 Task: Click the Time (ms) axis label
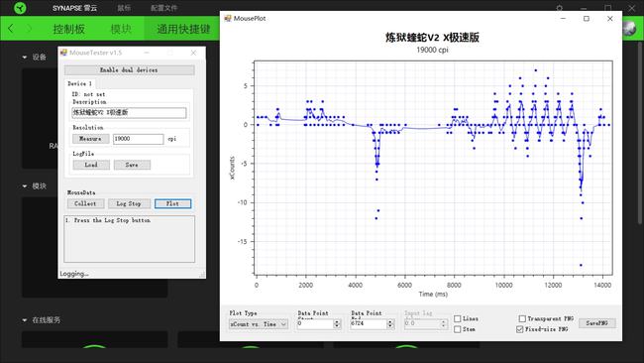coord(433,294)
